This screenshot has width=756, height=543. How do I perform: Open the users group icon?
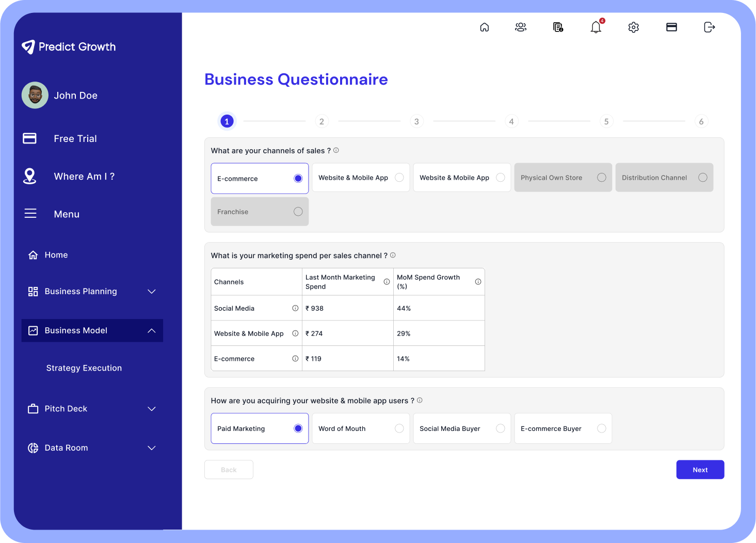pyautogui.click(x=521, y=27)
